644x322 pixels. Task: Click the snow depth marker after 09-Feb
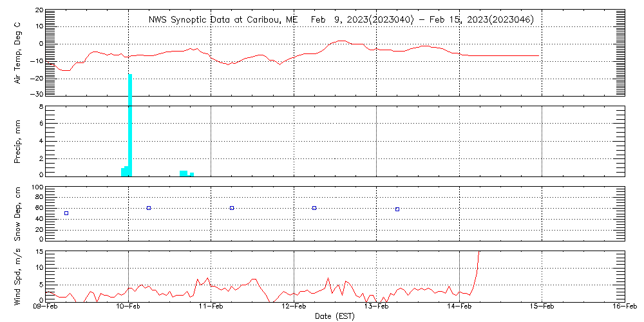tap(66, 213)
